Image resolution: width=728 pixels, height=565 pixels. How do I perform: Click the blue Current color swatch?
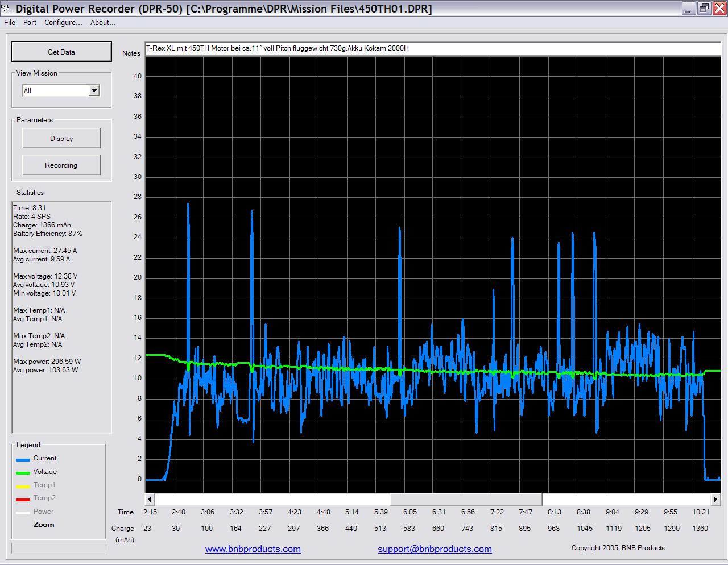pos(23,460)
